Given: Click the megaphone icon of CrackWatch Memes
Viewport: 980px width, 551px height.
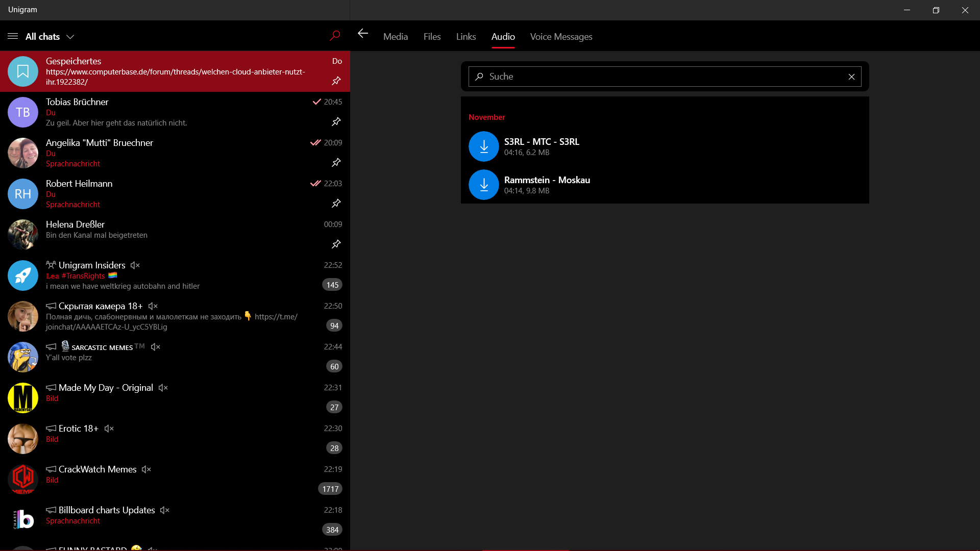Looking at the screenshot, I should [51, 469].
